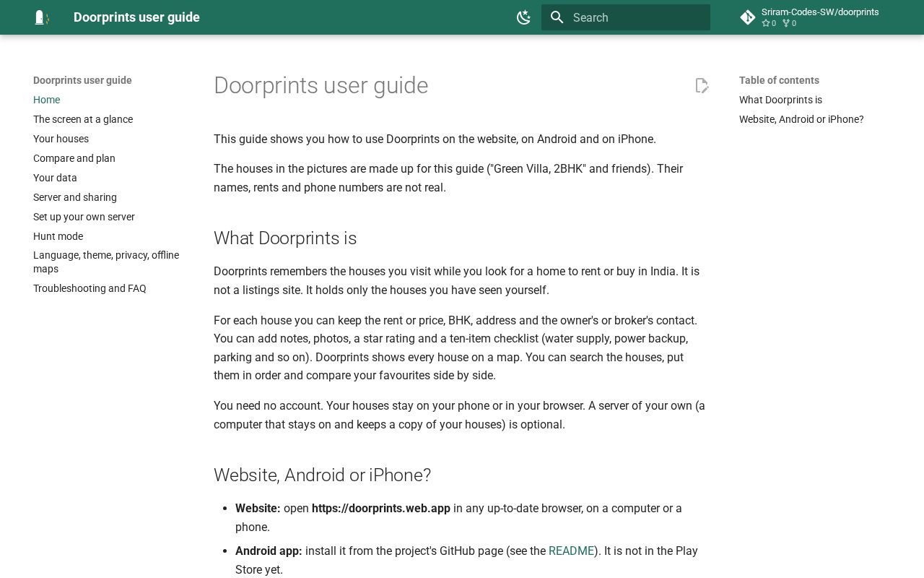Jump to Website, Android or iPhone? in contents
924x578 pixels.
point(801,119)
